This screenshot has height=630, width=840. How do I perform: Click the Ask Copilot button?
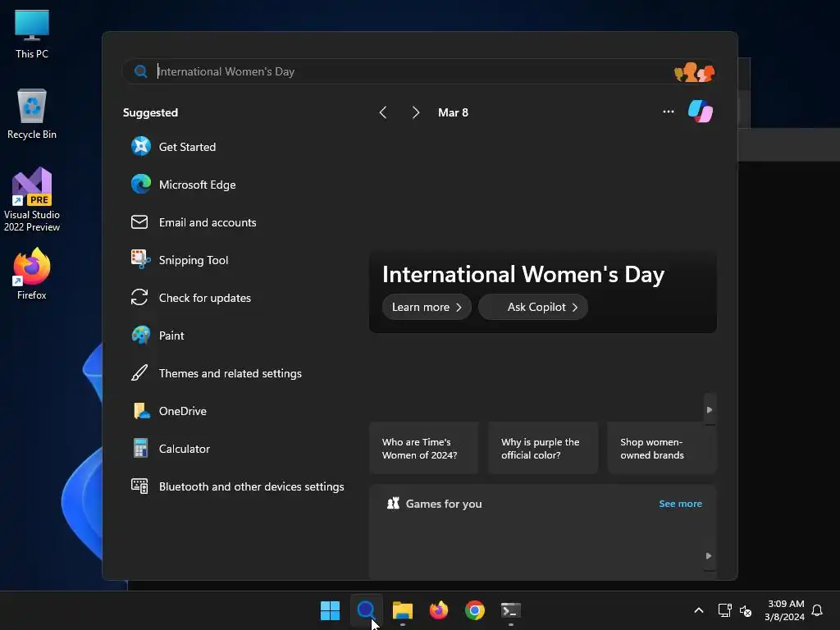[x=533, y=307]
